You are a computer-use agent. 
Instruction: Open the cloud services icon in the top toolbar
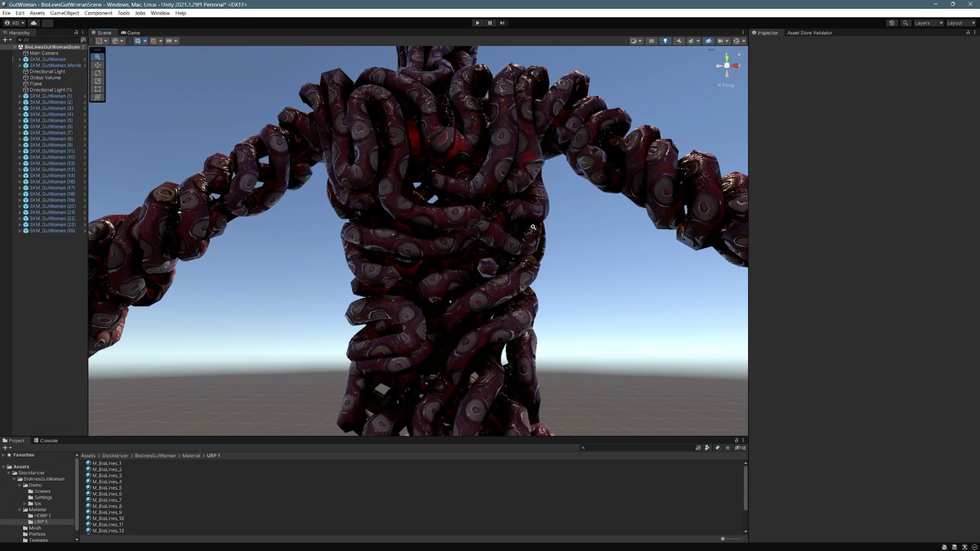34,23
